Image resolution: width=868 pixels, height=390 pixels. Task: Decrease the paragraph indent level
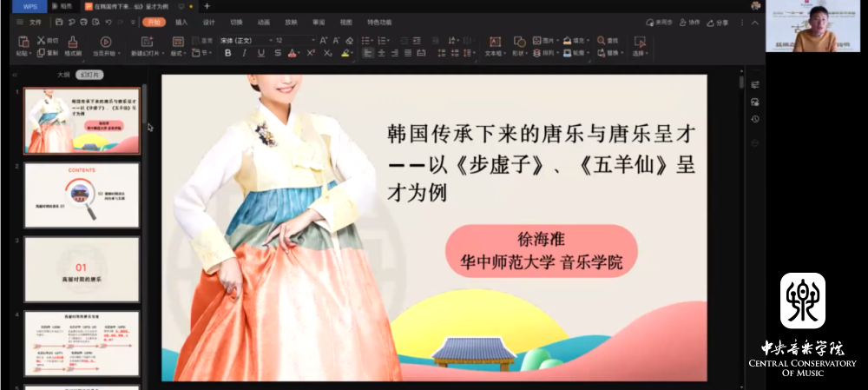coord(404,41)
